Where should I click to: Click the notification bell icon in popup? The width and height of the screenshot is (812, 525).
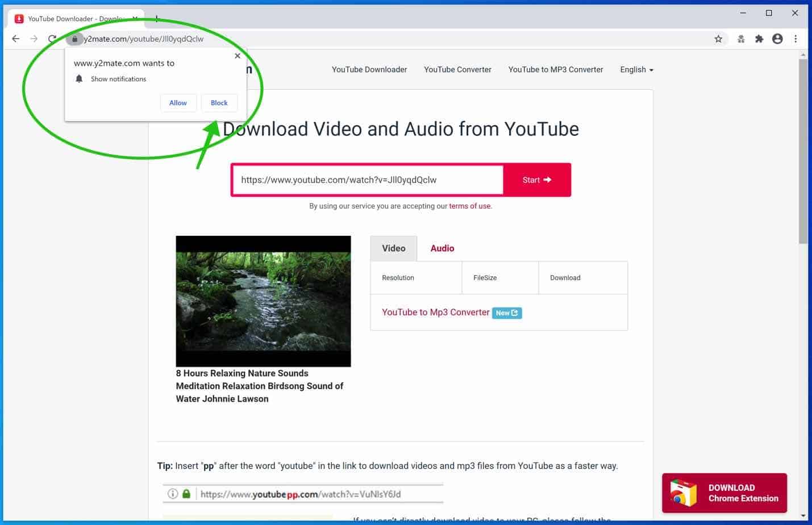click(x=79, y=78)
